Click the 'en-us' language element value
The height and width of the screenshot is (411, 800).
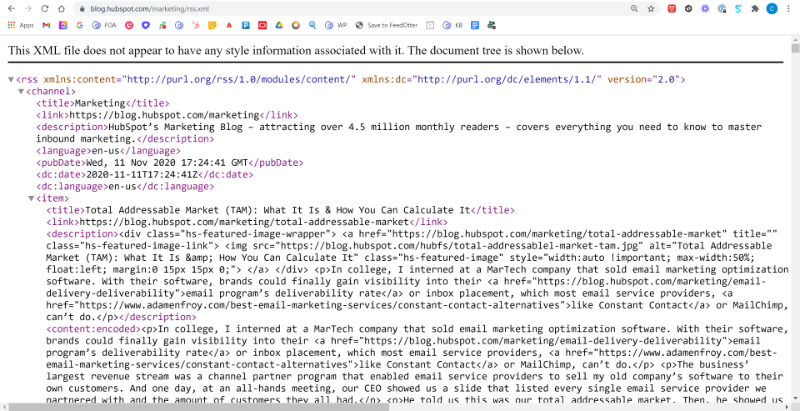(x=106, y=151)
